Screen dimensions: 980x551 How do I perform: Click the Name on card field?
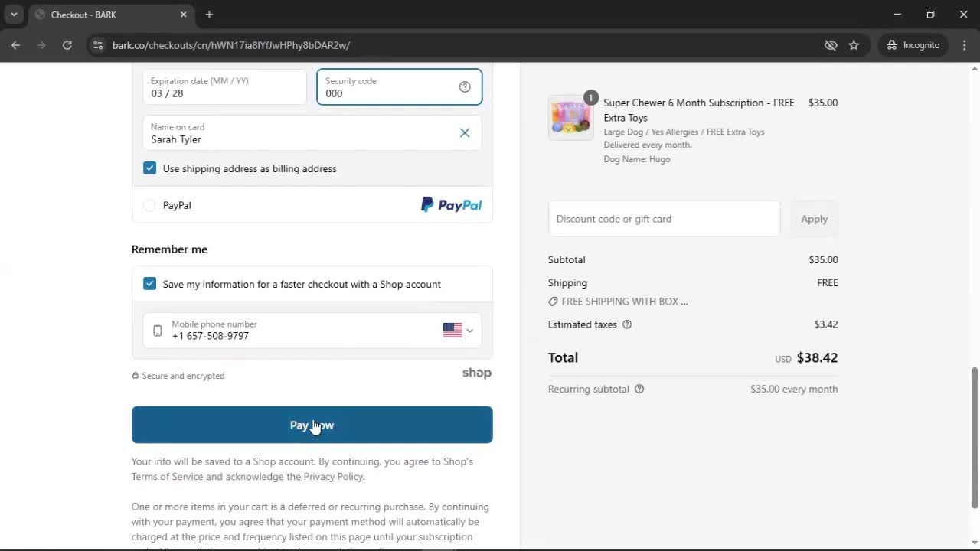[x=312, y=133]
